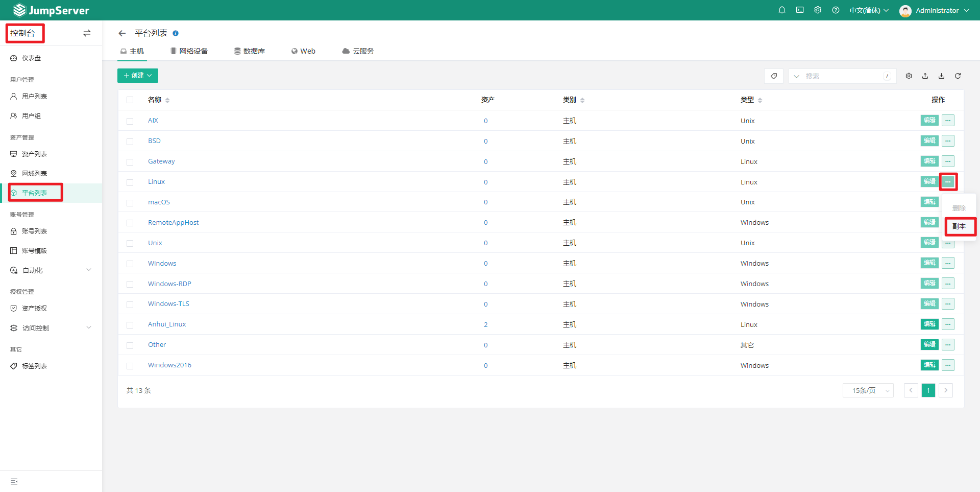
Task: Refresh the platform list table
Action: coord(958,76)
